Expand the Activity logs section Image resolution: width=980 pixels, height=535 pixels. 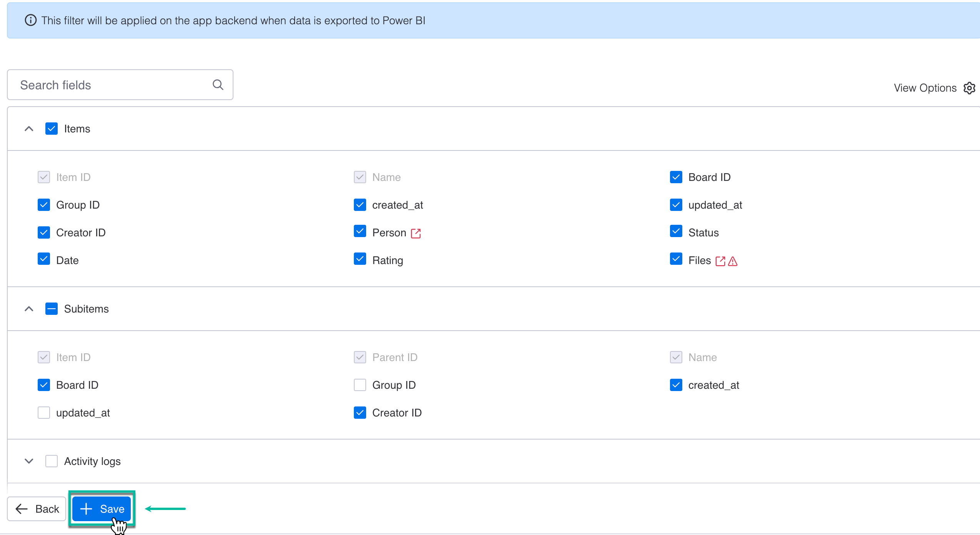(x=28, y=461)
